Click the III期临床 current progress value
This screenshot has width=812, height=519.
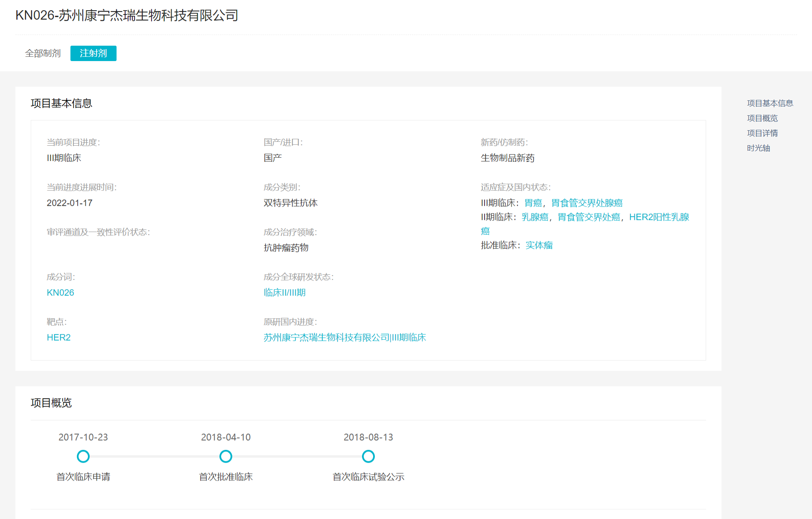click(64, 158)
